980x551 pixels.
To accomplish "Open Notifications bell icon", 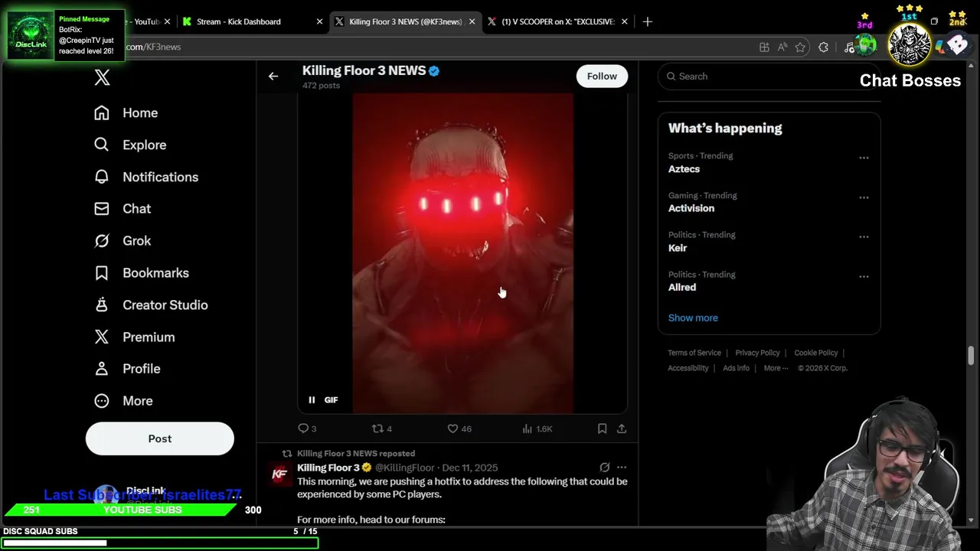I will [102, 177].
